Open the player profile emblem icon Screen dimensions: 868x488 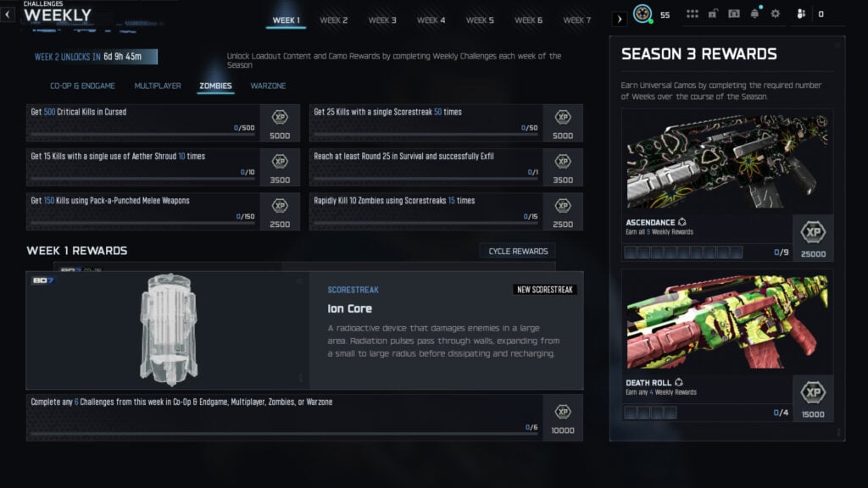point(643,14)
